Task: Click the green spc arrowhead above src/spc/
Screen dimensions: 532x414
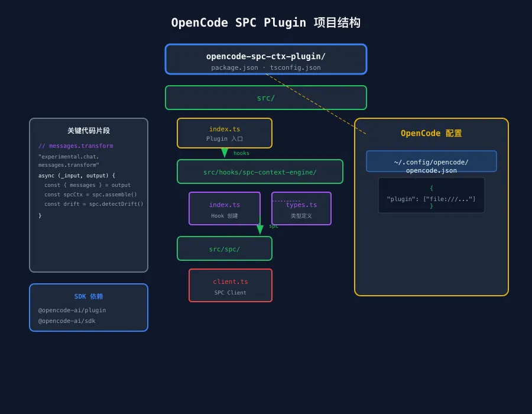Action: pos(260,230)
